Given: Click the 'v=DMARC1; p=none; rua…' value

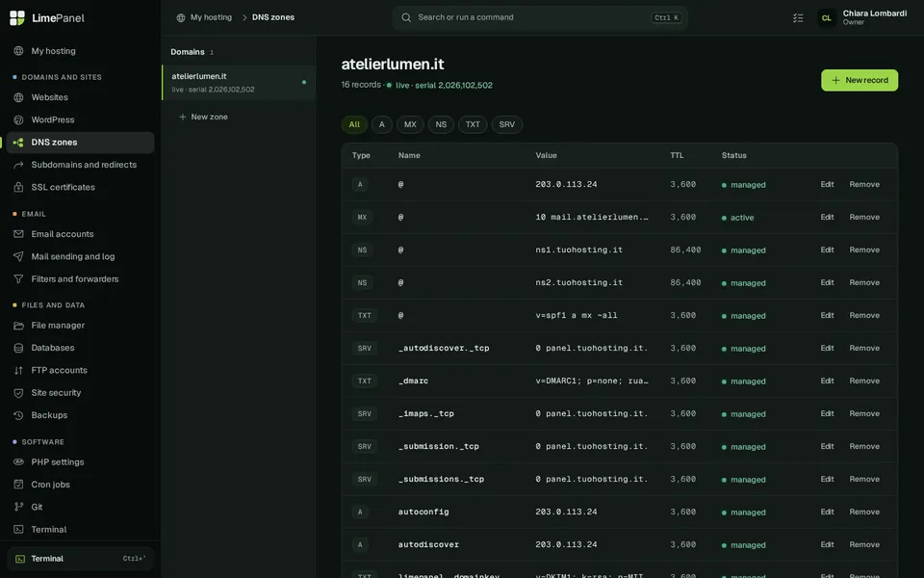Looking at the screenshot, I should click(592, 381).
